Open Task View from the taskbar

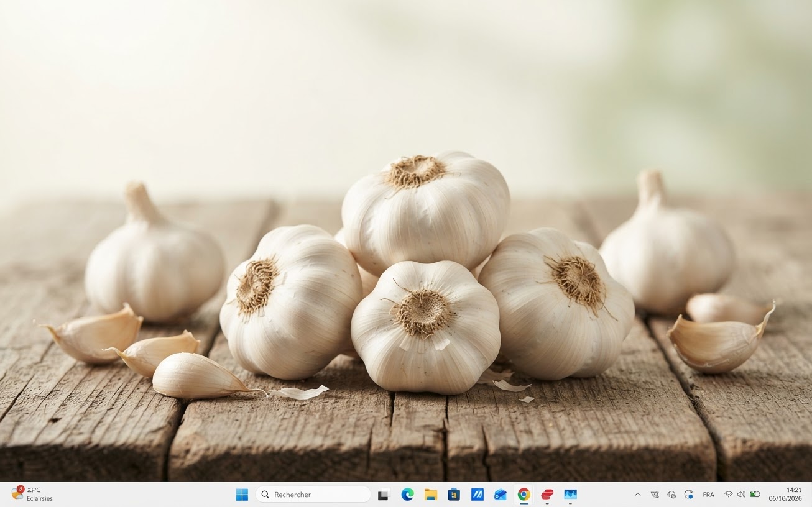pyautogui.click(x=384, y=495)
